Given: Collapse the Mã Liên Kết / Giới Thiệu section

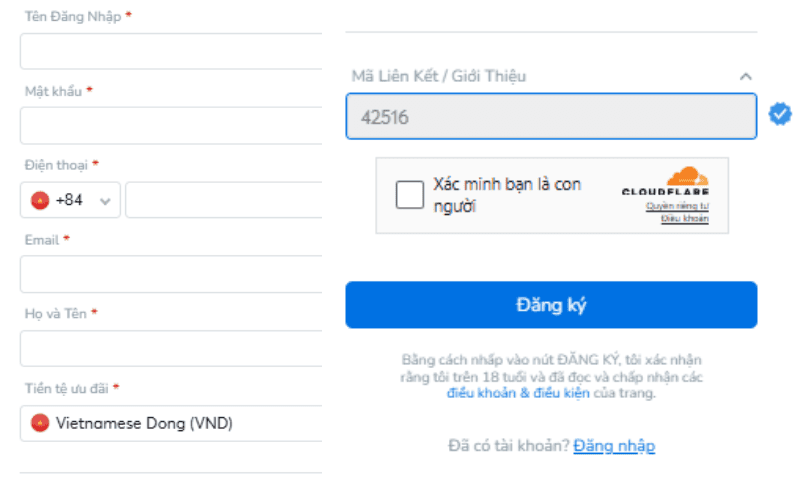Looking at the screenshot, I should click(744, 76).
